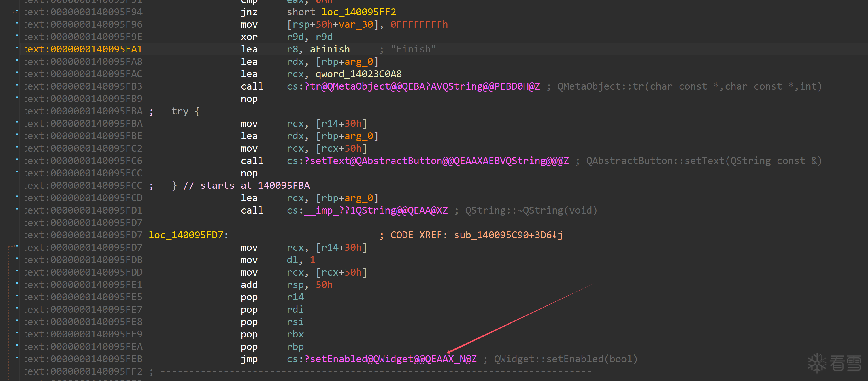Image resolution: width=868 pixels, height=381 pixels.
Task: Click the aFinish string reference
Action: [x=330, y=49]
